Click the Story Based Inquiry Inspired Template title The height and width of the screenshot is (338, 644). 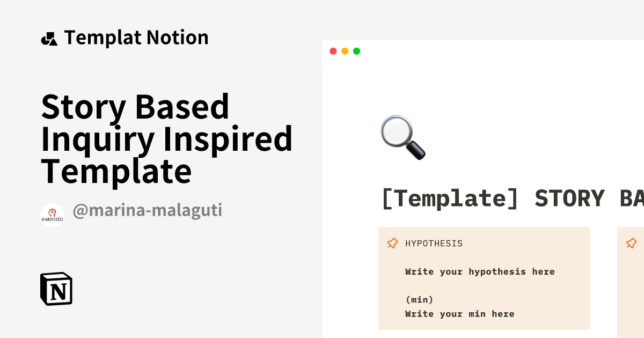(166, 138)
